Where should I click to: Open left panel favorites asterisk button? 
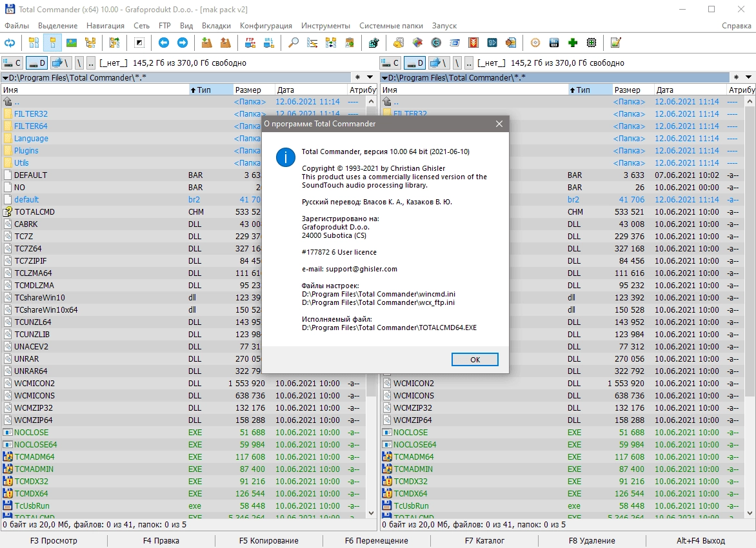coord(357,77)
